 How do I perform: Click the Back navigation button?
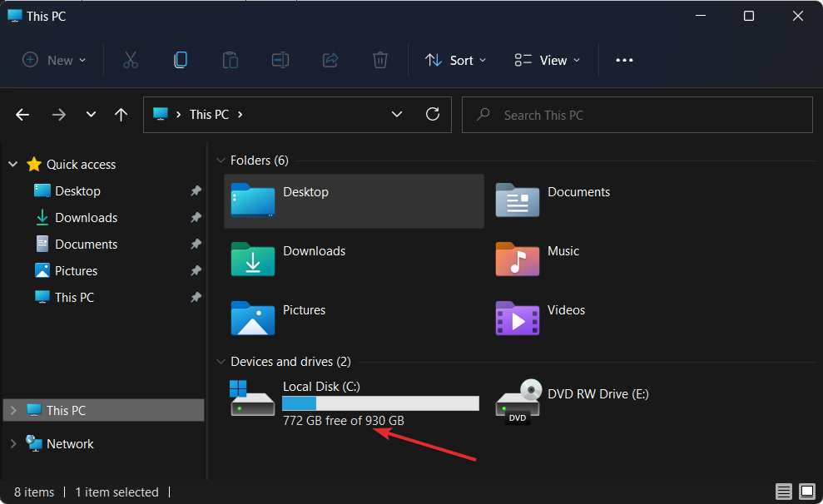(x=22, y=114)
